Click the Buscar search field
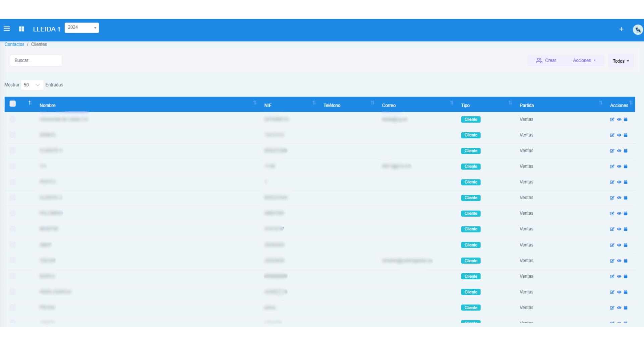This screenshot has width=644, height=346. pyautogui.click(x=36, y=61)
